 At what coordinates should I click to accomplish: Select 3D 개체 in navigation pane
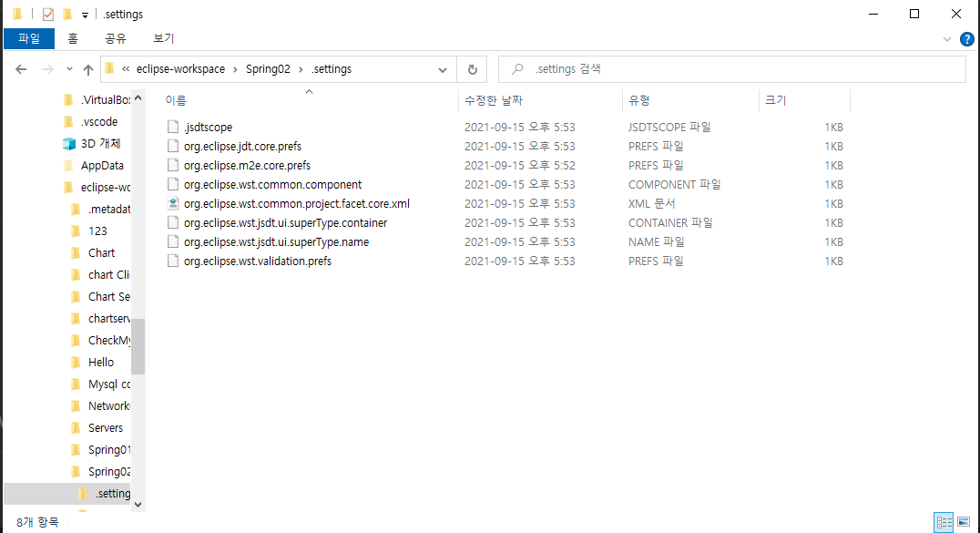(100, 143)
